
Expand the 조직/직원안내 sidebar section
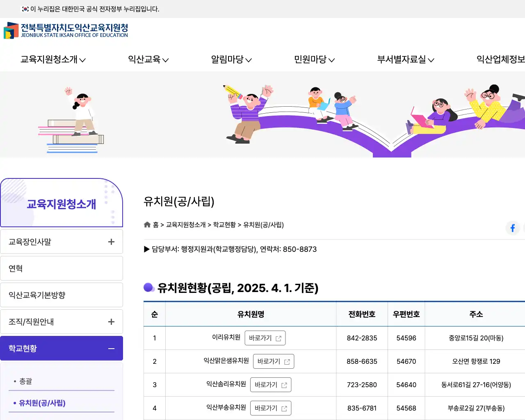tap(111, 322)
